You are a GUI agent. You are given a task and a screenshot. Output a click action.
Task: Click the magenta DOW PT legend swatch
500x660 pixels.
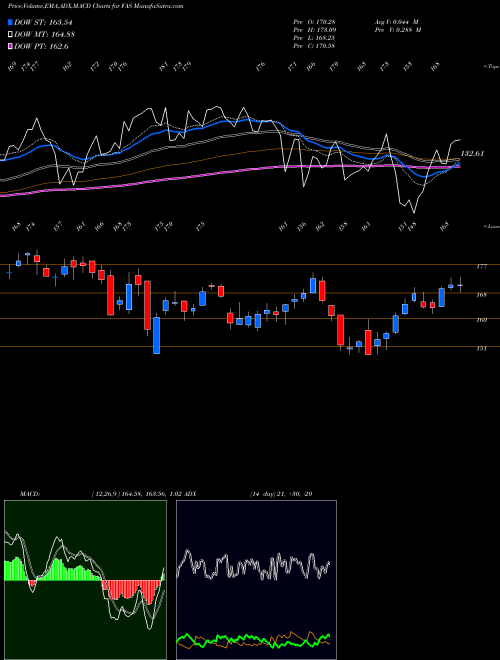click(10, 46)
